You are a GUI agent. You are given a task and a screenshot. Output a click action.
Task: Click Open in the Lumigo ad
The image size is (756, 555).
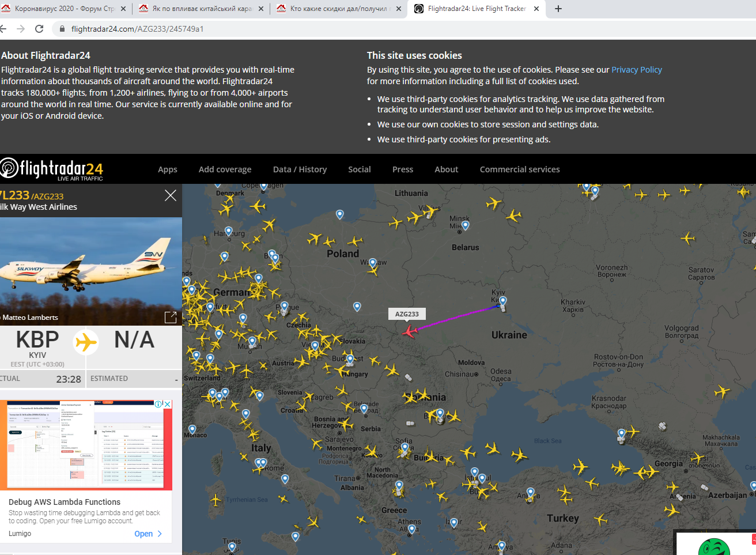[148, 534]
